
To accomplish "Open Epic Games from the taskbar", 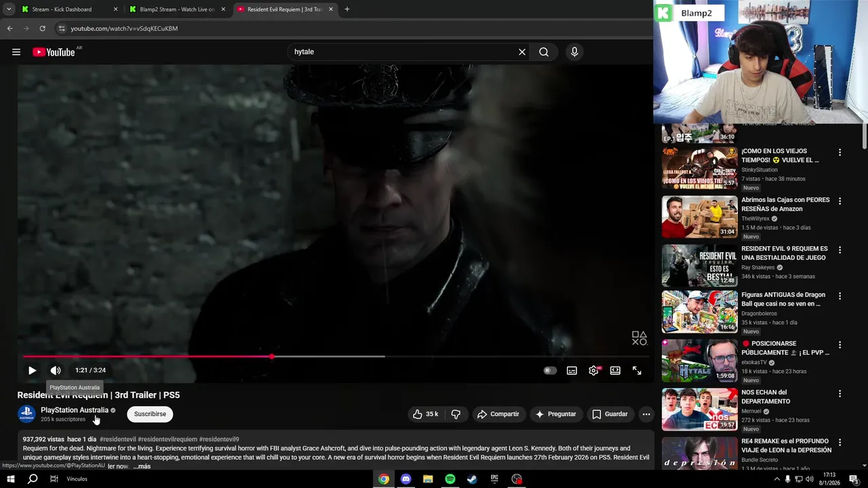I will [x=494, y=479].
